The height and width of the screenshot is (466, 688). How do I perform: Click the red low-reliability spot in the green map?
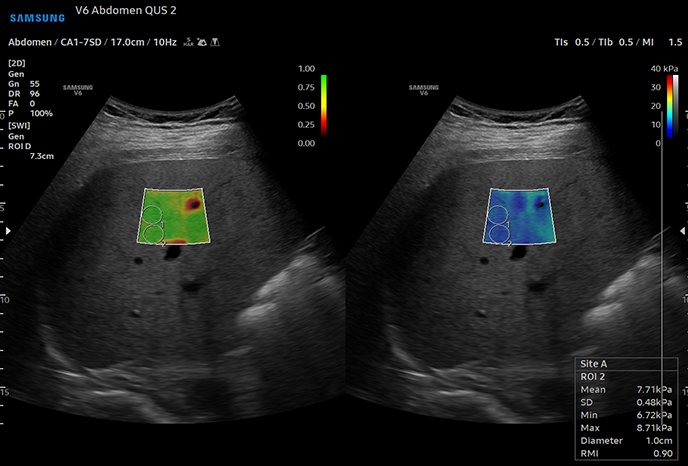pyautogui.click(x=193, y=203)
